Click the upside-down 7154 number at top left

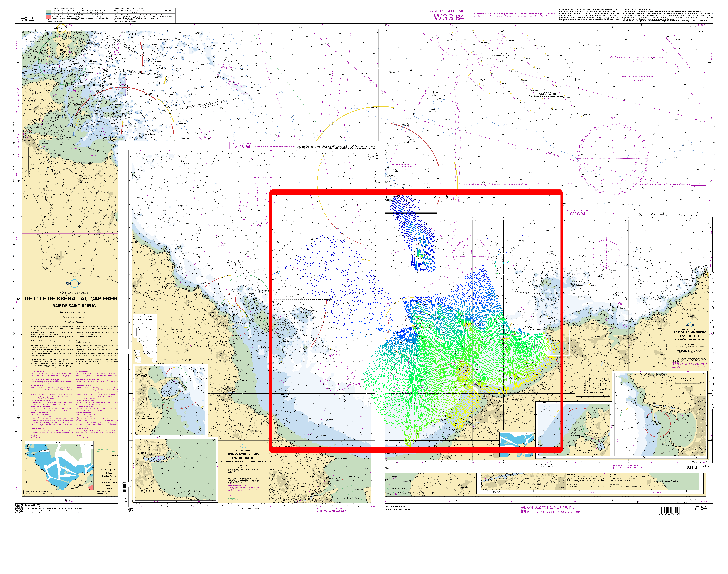[27, 19]
